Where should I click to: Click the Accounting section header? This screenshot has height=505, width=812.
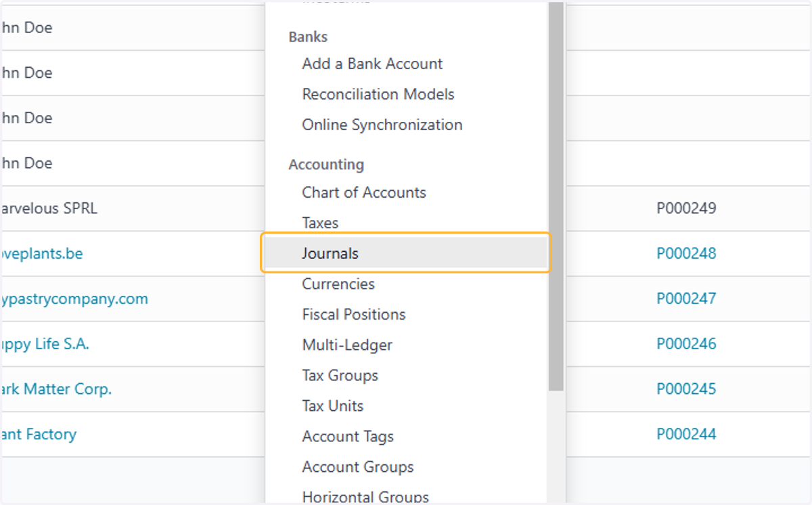click(x=326, y=164)
